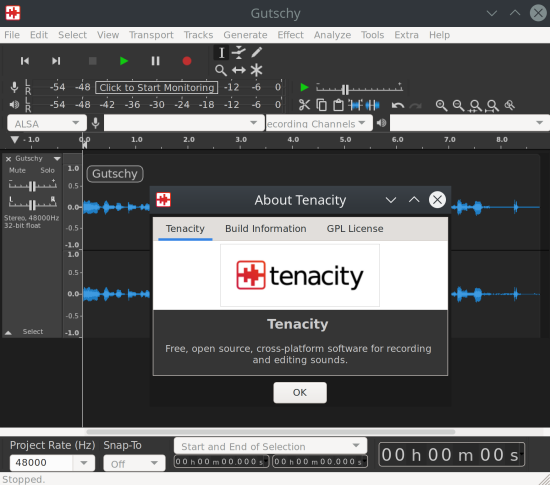Viewport: 550px width, 485px height.
Task: Click the Copy icon in the edit toolbar
Action: (x=321, y=105)
